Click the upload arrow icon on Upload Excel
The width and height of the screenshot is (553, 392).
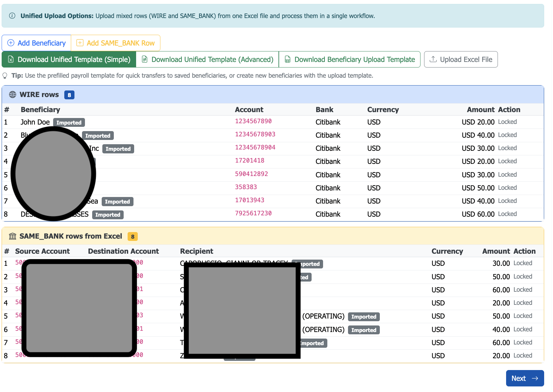point(433,59)
